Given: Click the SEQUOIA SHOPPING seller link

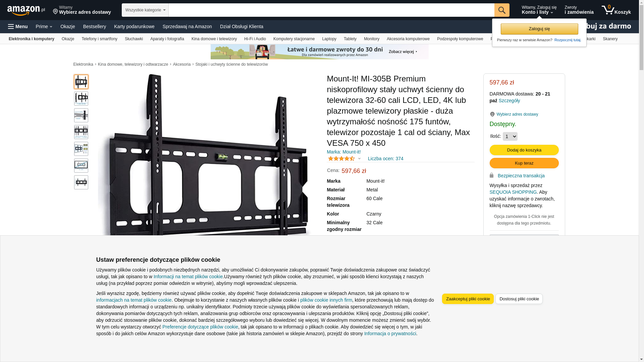Looking at the screenshot, I should click(513, 192).
